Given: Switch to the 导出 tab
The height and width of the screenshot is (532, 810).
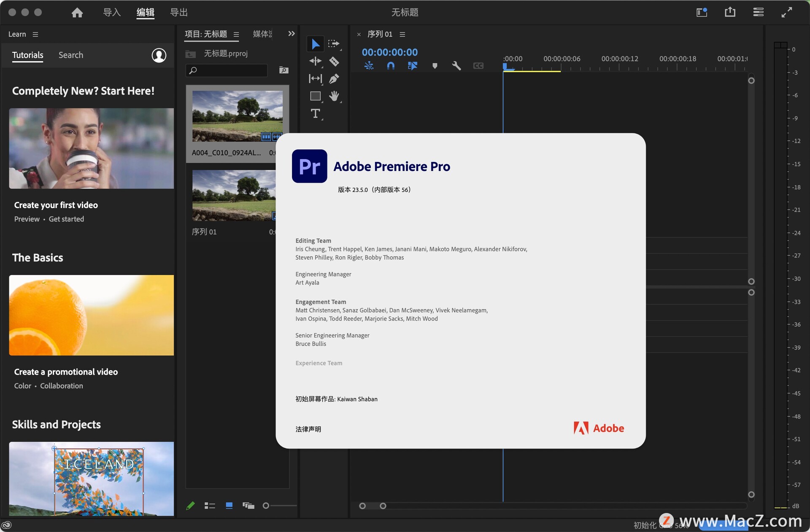Looking at the screenshot, I should (x=178, y=12).
